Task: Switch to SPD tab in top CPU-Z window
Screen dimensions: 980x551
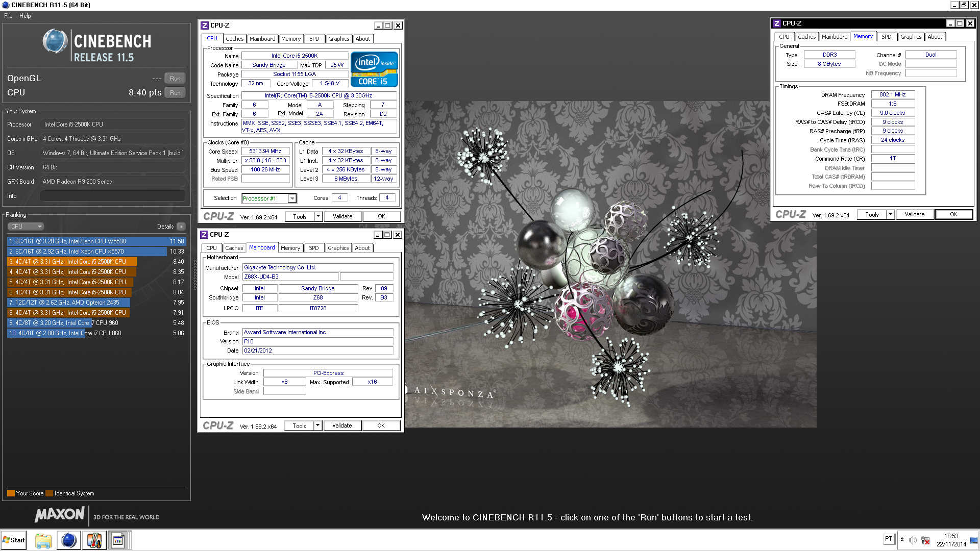Action: click(x=314, y=39)
